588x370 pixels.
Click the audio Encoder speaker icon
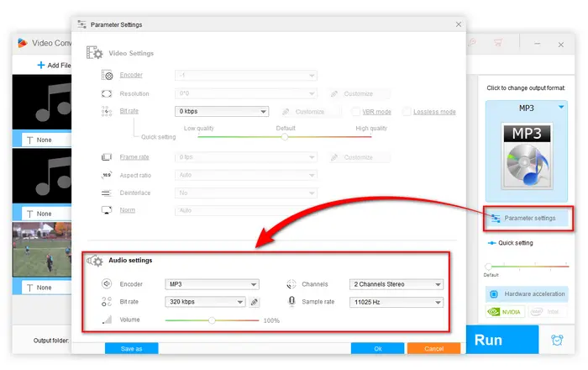pyautogui.click(x=107, y=284)
